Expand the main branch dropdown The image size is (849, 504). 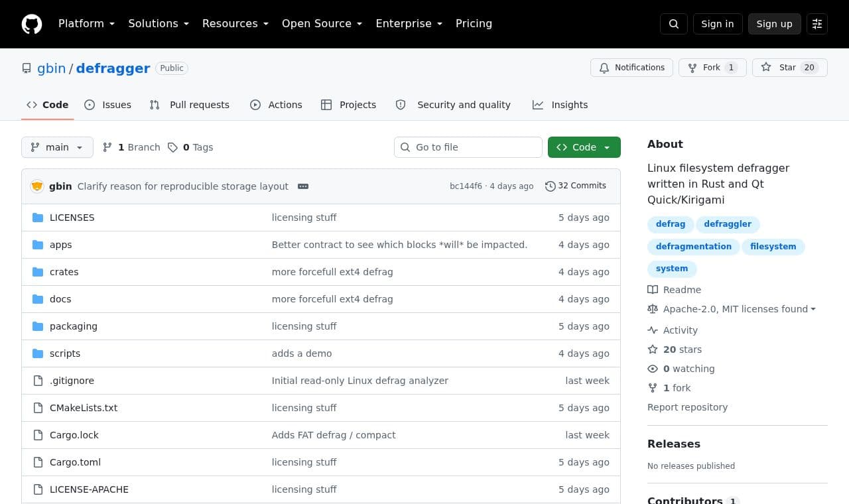click(57, 147)
